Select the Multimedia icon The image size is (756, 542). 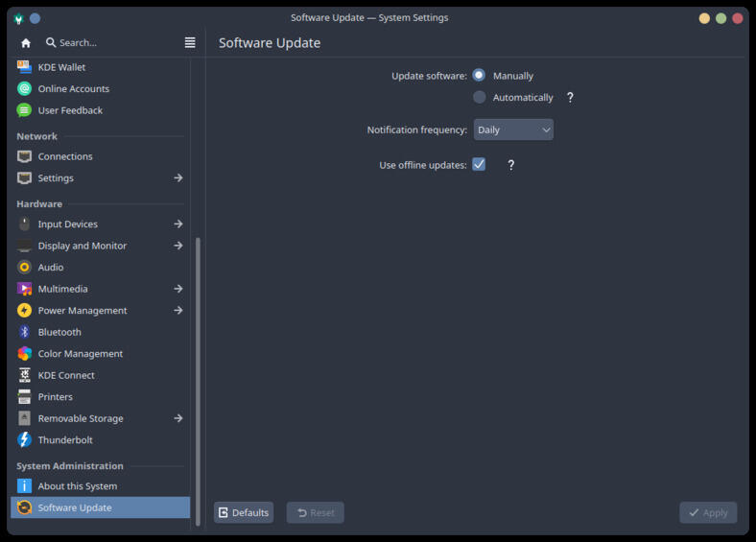pos(24,289)
